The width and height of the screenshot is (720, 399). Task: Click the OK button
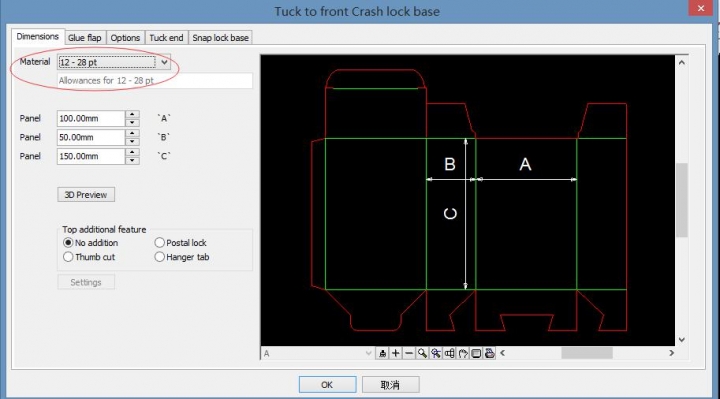327,385
